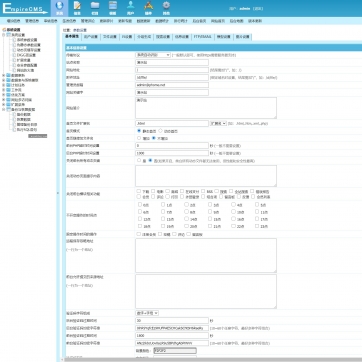This screenshot has height=362, width=362.
Task: Open the 传输协议 protocol dropdown
Action: coord(153,55)
